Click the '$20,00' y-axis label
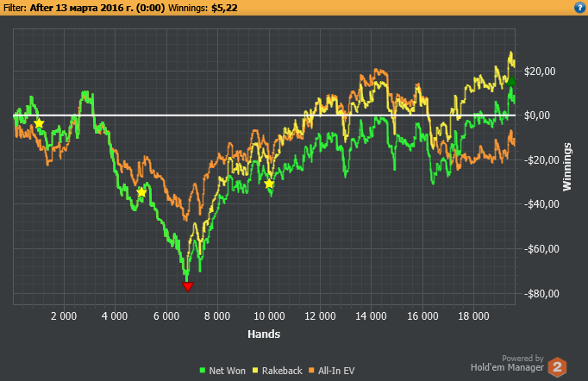 pyautogui.click(x=540, y=72)
